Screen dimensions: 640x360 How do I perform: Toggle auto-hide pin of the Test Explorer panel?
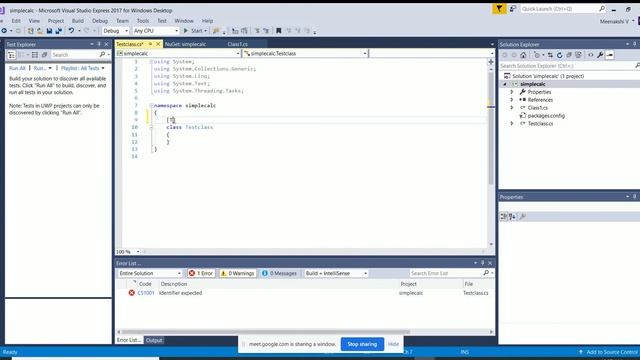coord(99,44)
